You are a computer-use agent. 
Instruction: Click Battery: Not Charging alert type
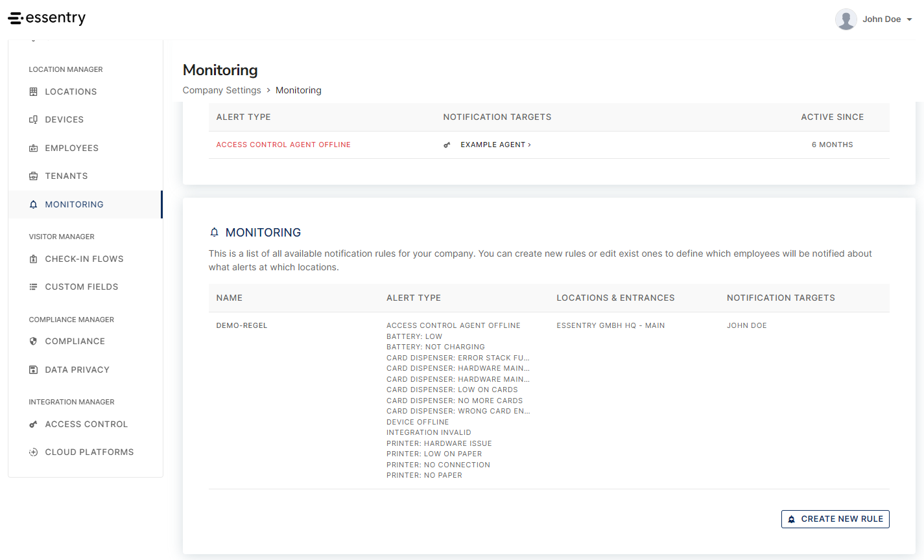tap(436, 347)
